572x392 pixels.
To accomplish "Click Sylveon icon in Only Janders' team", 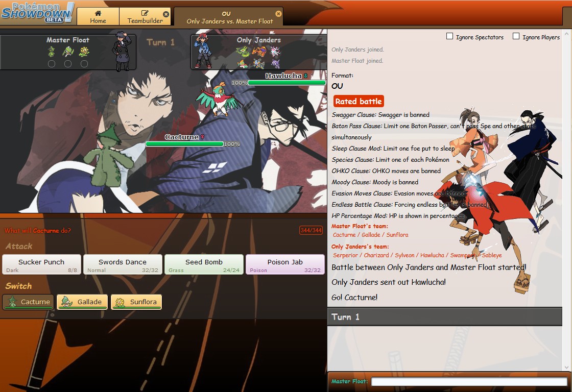I will (x=275, y=52).
